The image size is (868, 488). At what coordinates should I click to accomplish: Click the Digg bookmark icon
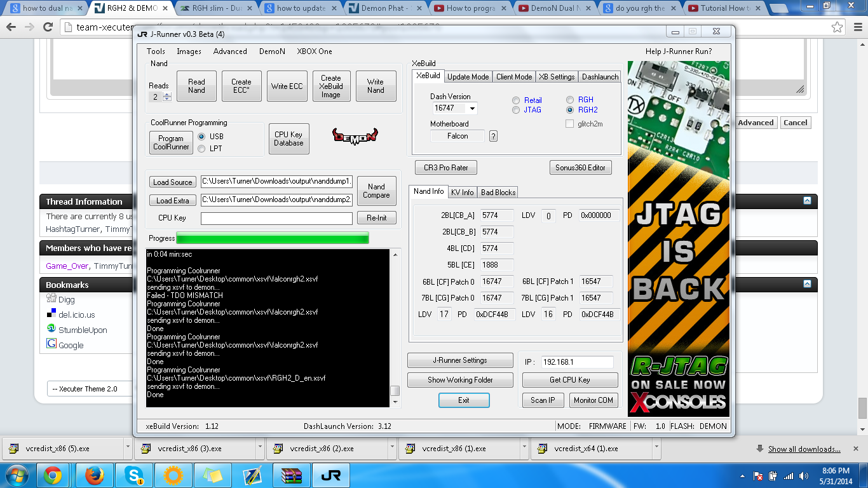coord(51,299)
